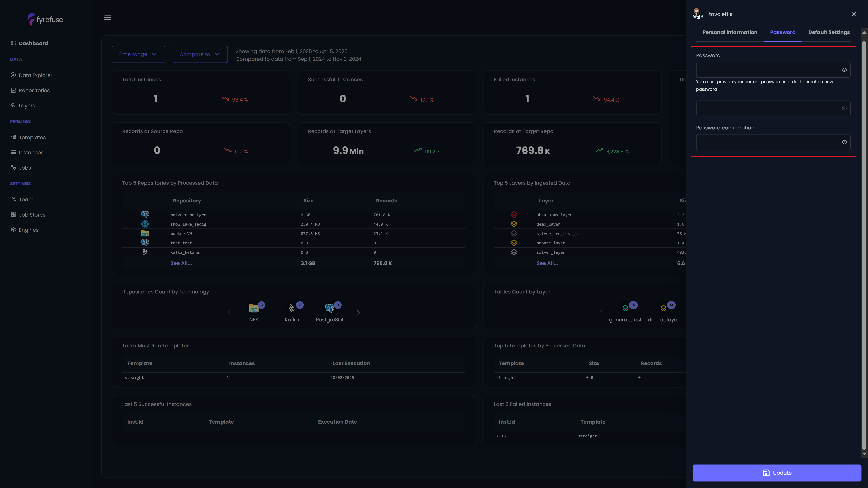Image resolution: width=868 pixels, height=488 pixels.
Task: Click the tavolettis avatar image
Action: [698, 14]
